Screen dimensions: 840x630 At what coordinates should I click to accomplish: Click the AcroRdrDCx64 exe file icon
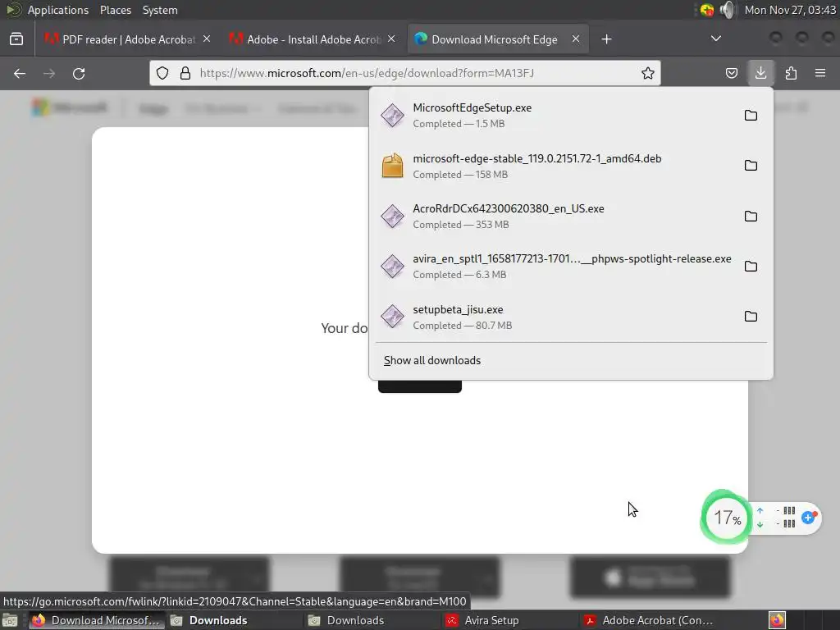tap(392, 217)
